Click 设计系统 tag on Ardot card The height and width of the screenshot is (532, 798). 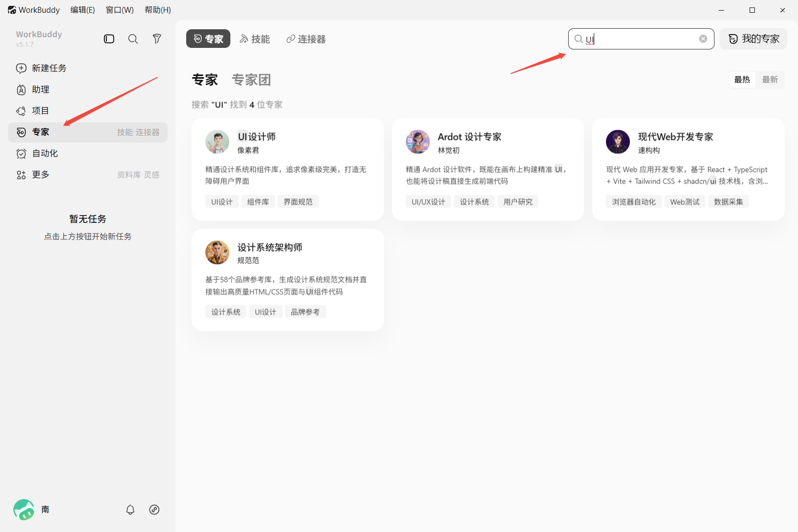[475, 202]
